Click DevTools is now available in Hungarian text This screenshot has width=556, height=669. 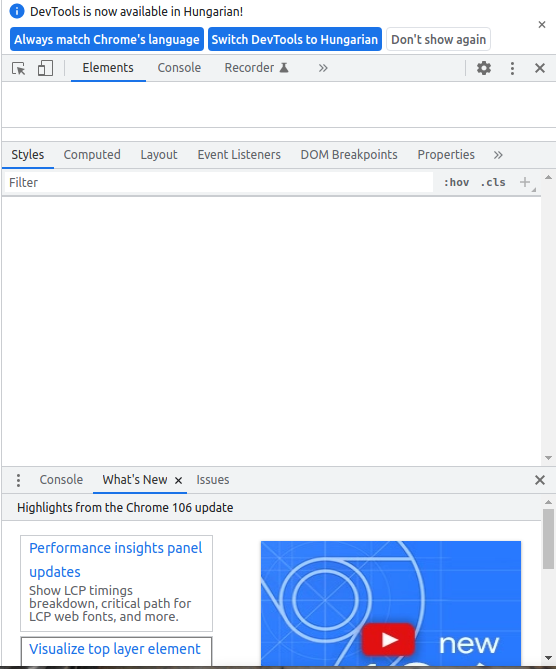(x=137, y=12)
